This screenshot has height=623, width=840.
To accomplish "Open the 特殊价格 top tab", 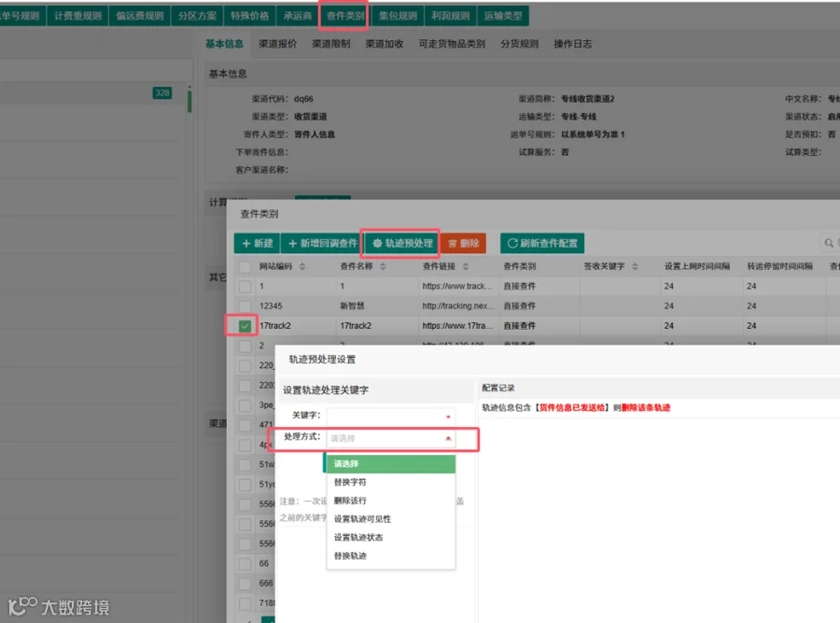I will 249,16.
